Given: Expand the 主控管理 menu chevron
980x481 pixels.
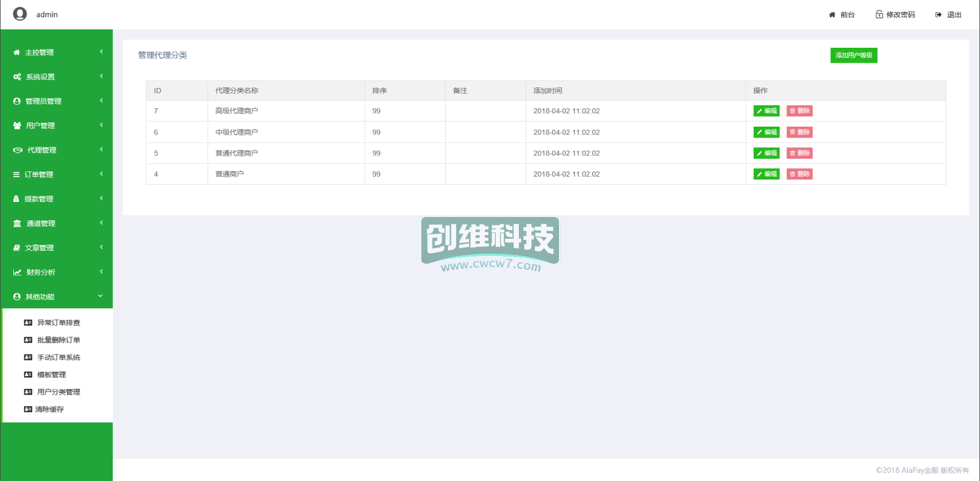Looking at the screenshot, I should click(101, 52).
